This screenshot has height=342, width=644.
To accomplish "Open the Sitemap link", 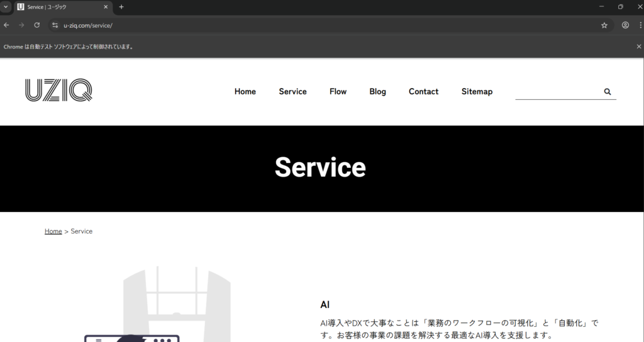I will 477,92.
